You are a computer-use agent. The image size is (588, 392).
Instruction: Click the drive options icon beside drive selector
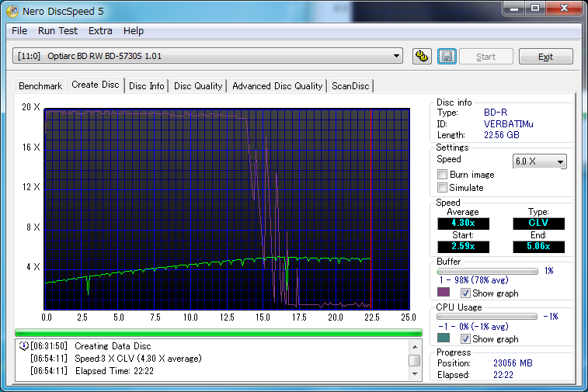tap(422, 57)
